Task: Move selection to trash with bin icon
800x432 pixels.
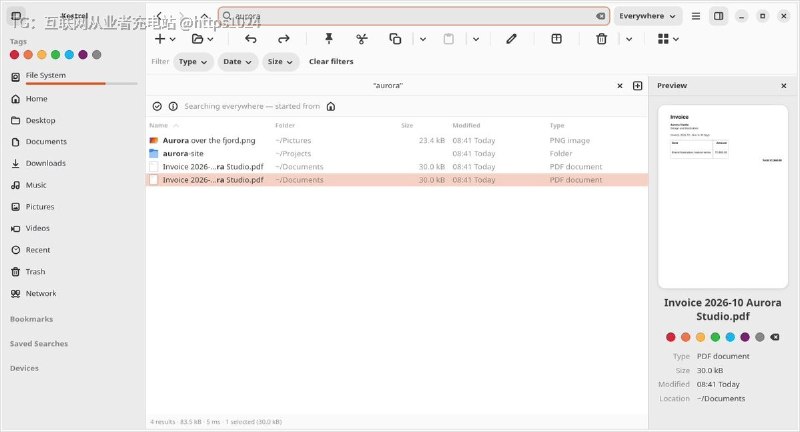Action: (x=602, y=39)
